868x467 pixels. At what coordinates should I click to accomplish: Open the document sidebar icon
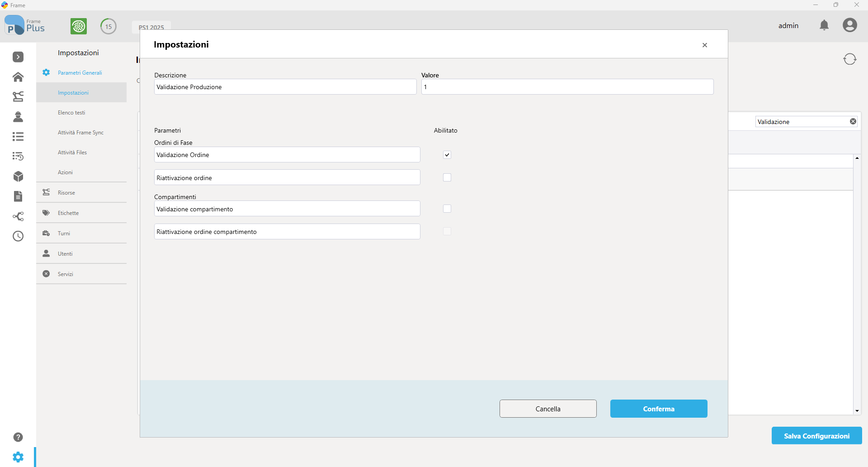click(18, 196)
